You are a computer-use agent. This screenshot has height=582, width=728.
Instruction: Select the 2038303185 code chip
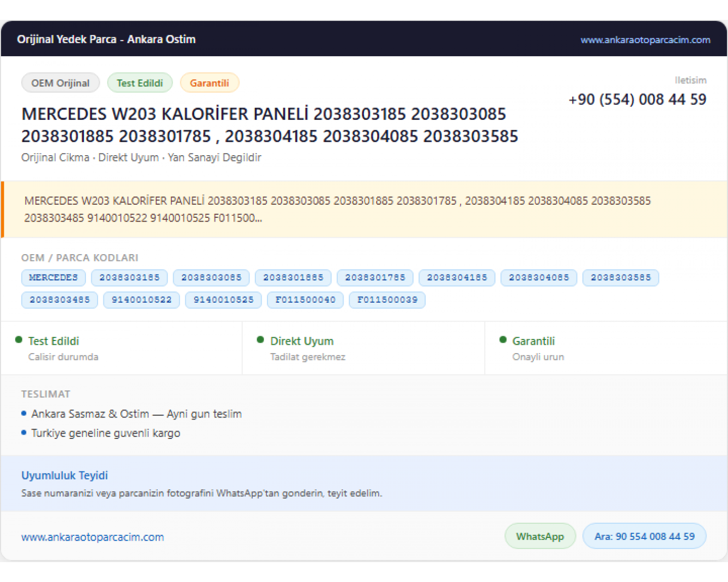[x=130, y=277]
